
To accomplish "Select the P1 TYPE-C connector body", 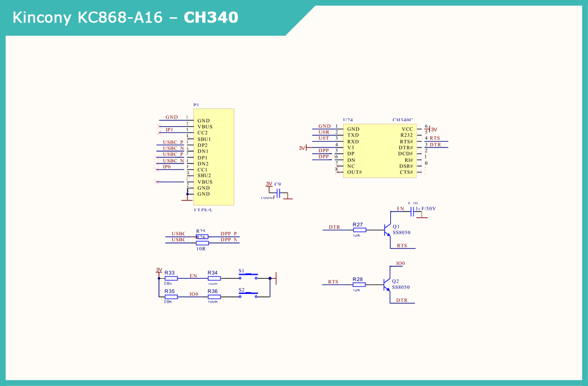I will click(214, 157).
